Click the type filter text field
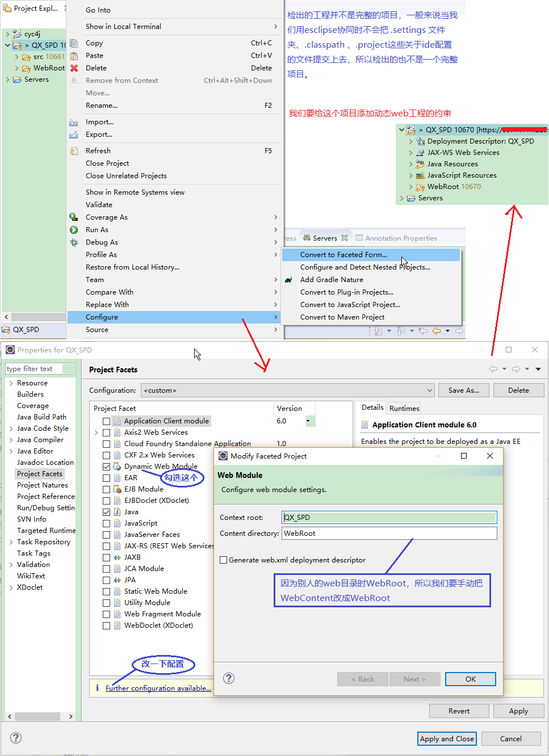The height and width of the screenshot is (756, 549). click(40, 369)
